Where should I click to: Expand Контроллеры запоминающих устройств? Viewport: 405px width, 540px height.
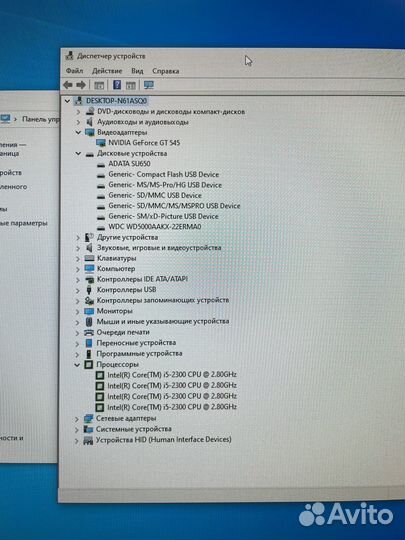(x=78, y=301)
